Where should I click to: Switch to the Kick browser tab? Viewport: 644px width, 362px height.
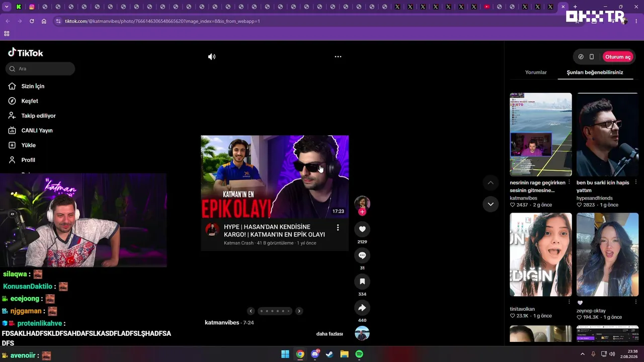(x=19, y=7)
